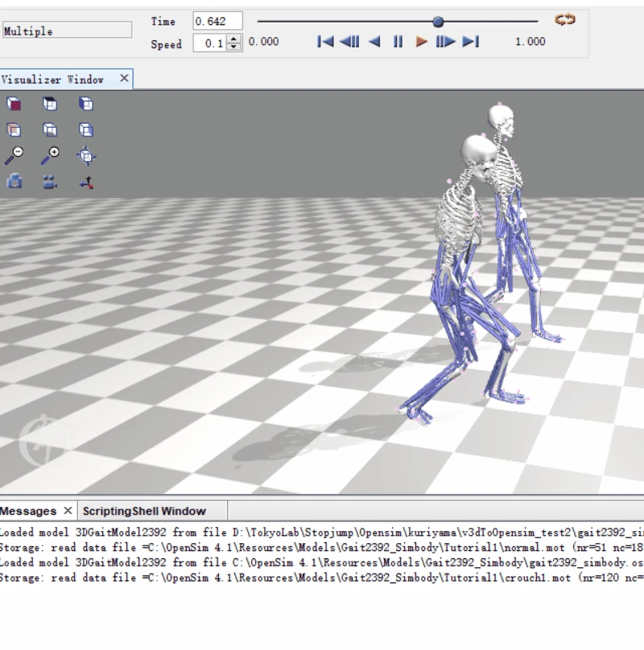Viewport: 644px width, 650px height.
Task: Click the Multiple current-motion field
Action: coord(67,31)
